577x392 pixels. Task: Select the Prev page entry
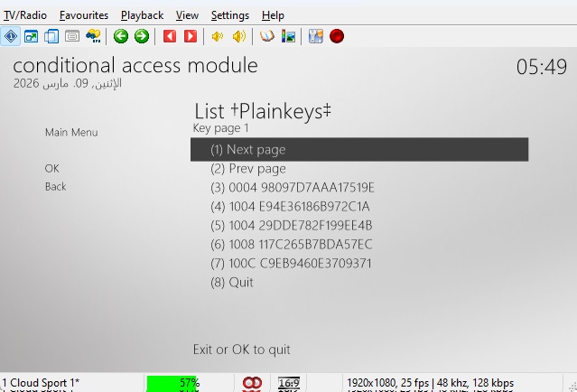[247, 169]
